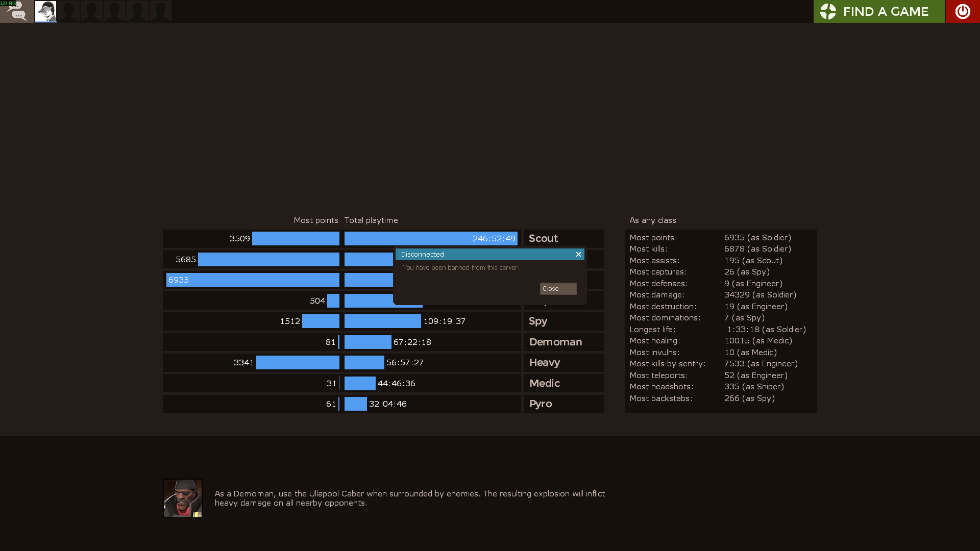980x551 pixels.
Task: Click the 'Most captures: 26 (as Spy)' stat
Action: [700, 272]
